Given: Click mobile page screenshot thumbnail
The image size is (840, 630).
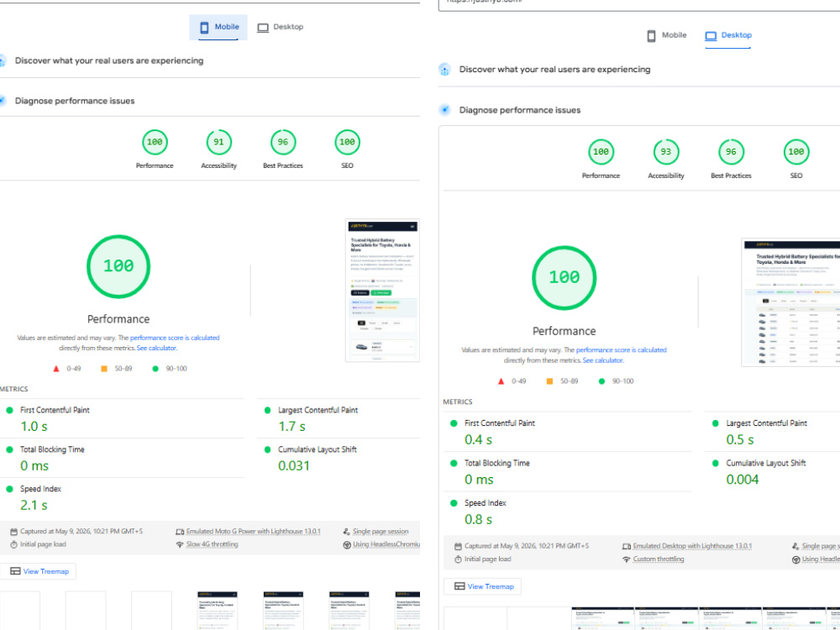Looking at the screenshot, I should coord(382,291).
